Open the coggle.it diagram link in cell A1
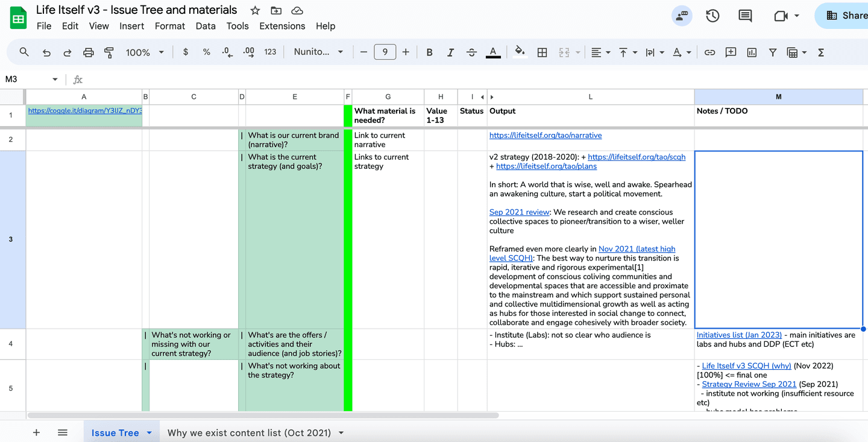This screenshot has height=442, width=868. click(84, 111)
